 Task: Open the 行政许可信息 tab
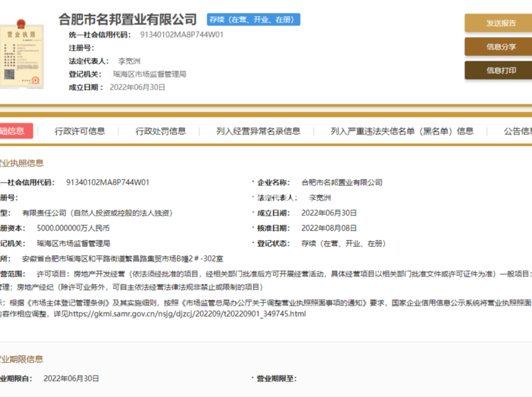click(x=80, y=131)
